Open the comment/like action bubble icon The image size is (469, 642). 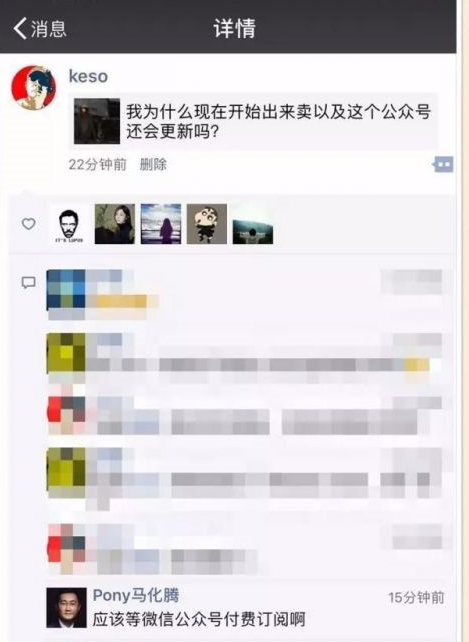pyautogui.click(x=443, y=164)
